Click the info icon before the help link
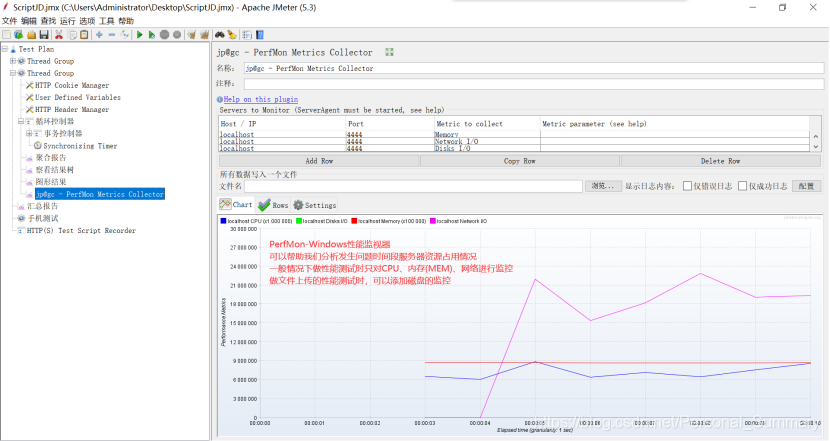 pyautogui.click(x=220, y=100)
